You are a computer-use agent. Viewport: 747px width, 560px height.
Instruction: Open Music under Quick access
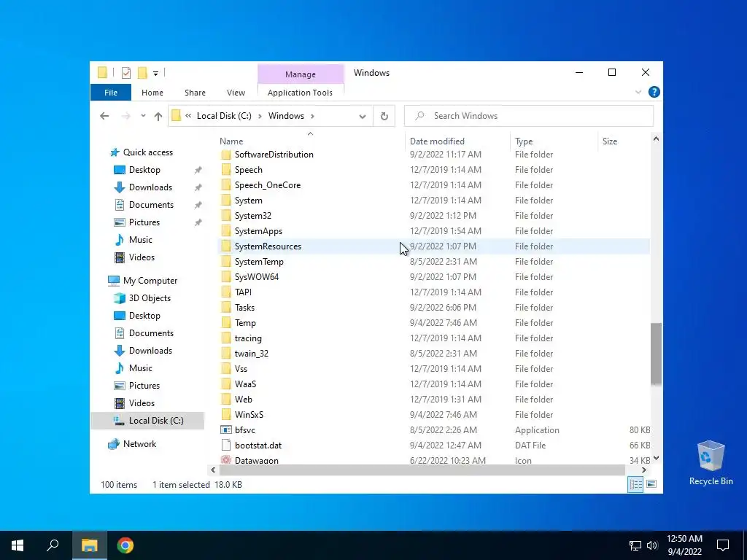point(141,240)
